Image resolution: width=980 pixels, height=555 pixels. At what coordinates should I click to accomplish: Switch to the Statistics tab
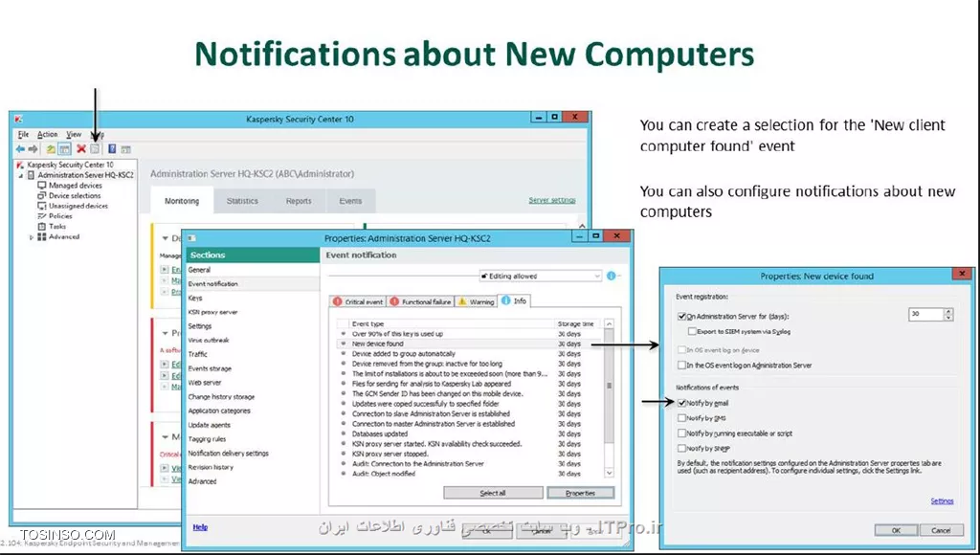(x=242, y=201)
